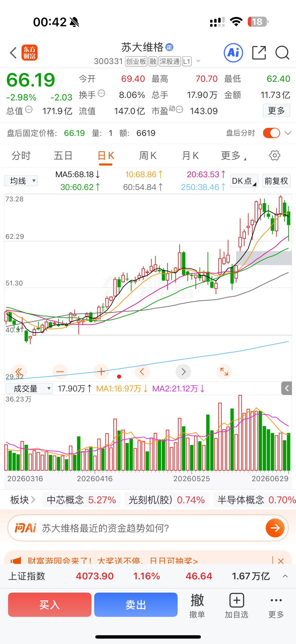The image size is (296, 644).
Task: Open the DK点 dropdown
Action: pyautogui.click(x=244, y=181)
